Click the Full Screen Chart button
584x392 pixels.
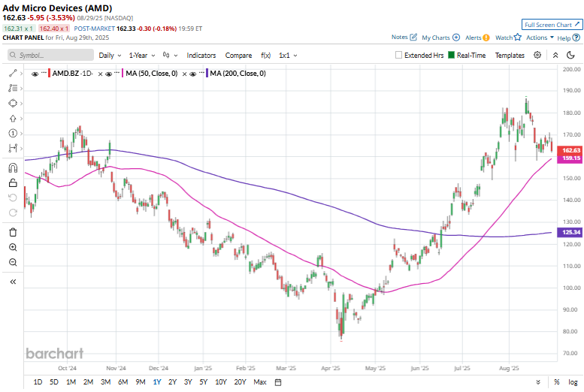tap(552, 25)
